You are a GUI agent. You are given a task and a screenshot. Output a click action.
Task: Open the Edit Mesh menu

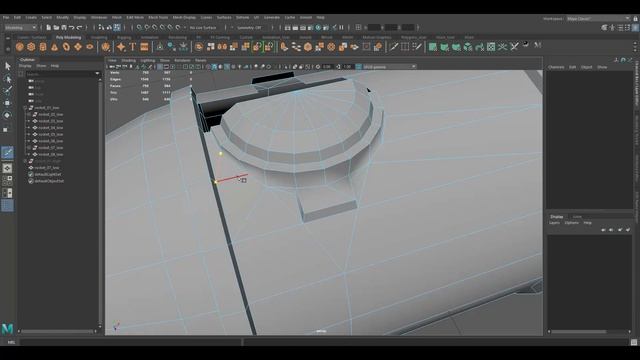click(135, 18)
